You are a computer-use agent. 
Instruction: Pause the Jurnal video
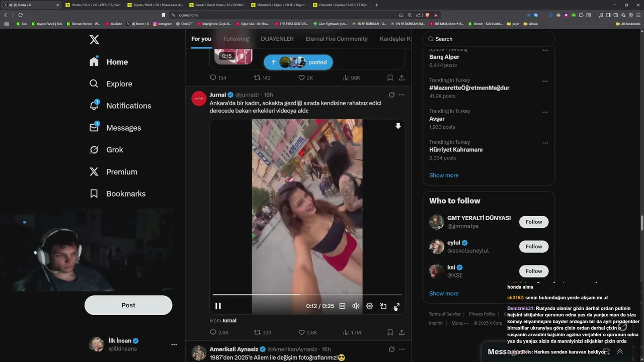pyautogui.click(x=218, y=306)
